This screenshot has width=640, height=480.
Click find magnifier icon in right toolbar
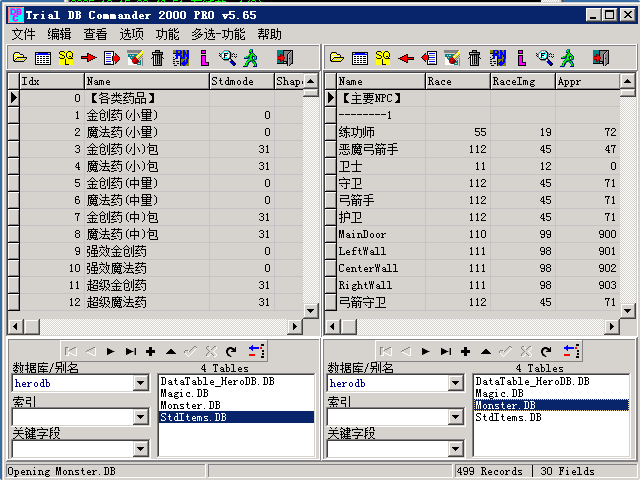(544, 58)
